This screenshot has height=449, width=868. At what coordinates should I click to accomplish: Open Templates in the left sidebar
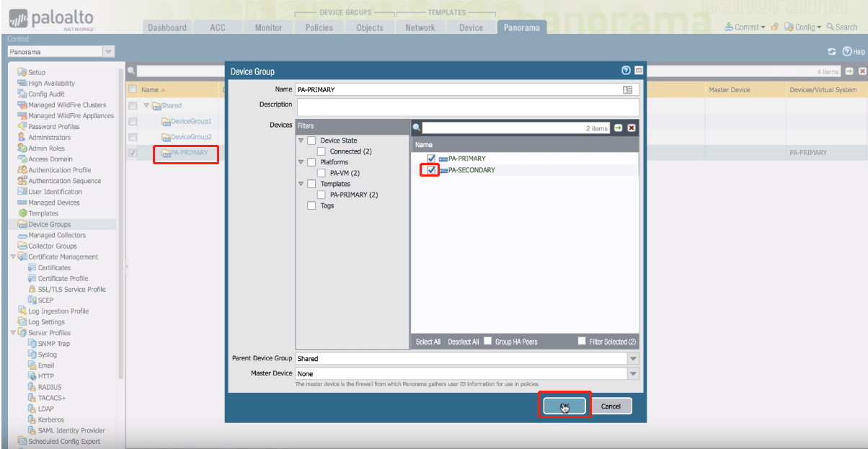click(x=43, y=213)
